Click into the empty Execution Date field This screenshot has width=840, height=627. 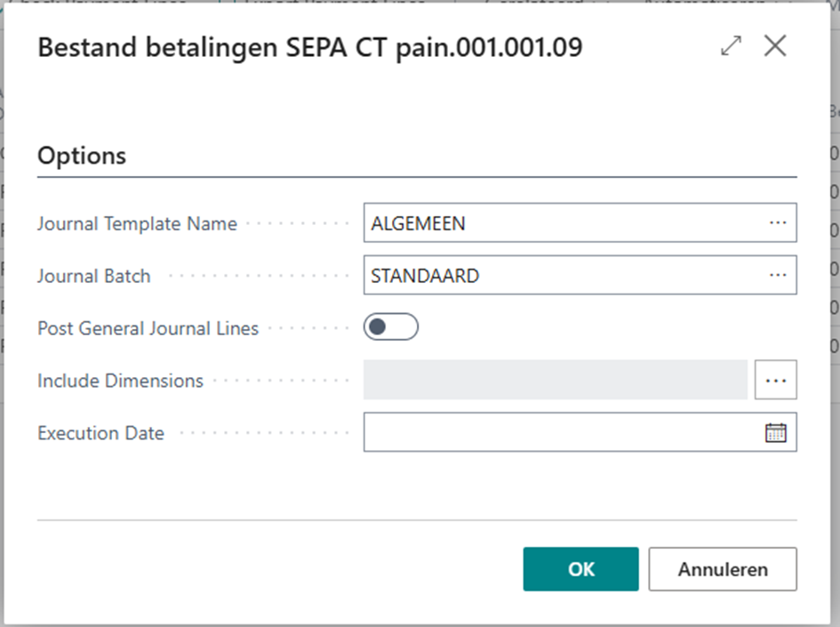pos(563,432)
